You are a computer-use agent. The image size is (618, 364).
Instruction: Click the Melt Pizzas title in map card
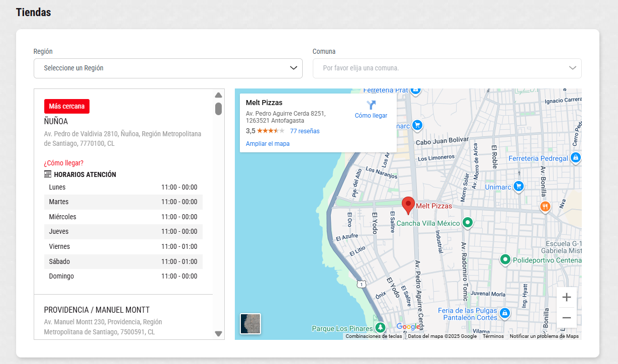click(264, 103)
